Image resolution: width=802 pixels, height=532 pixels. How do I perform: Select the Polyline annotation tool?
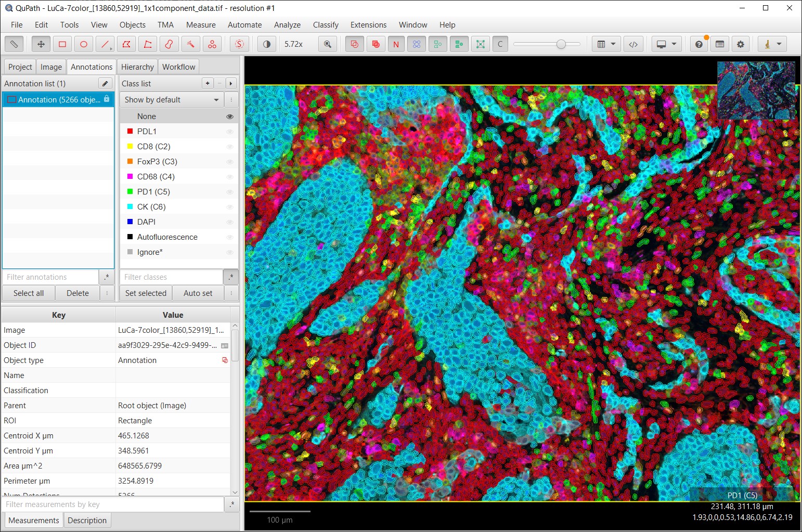pos(148,44)
